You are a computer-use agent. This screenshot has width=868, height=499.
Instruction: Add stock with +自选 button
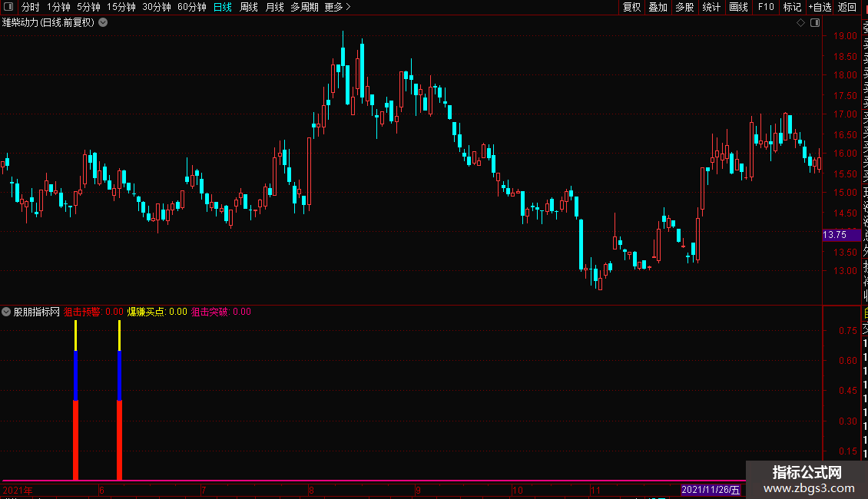(820, 7)
